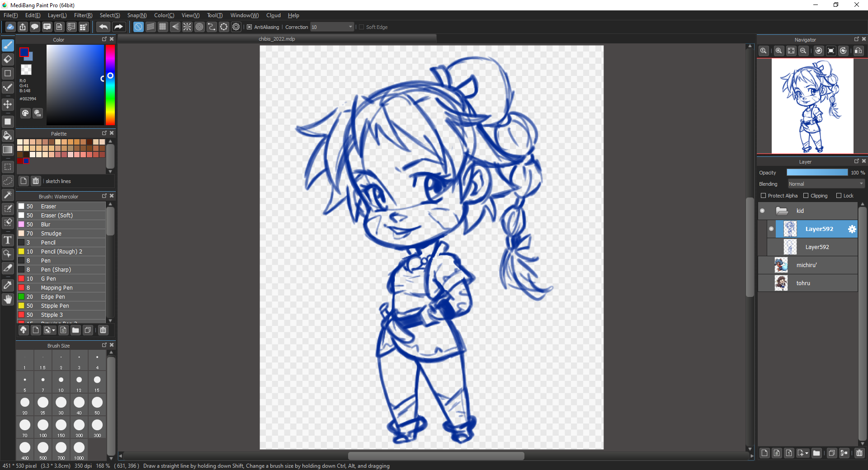Activate the Magic Wand tool
This screenshot has width=868, height=470.
[8, 195]
